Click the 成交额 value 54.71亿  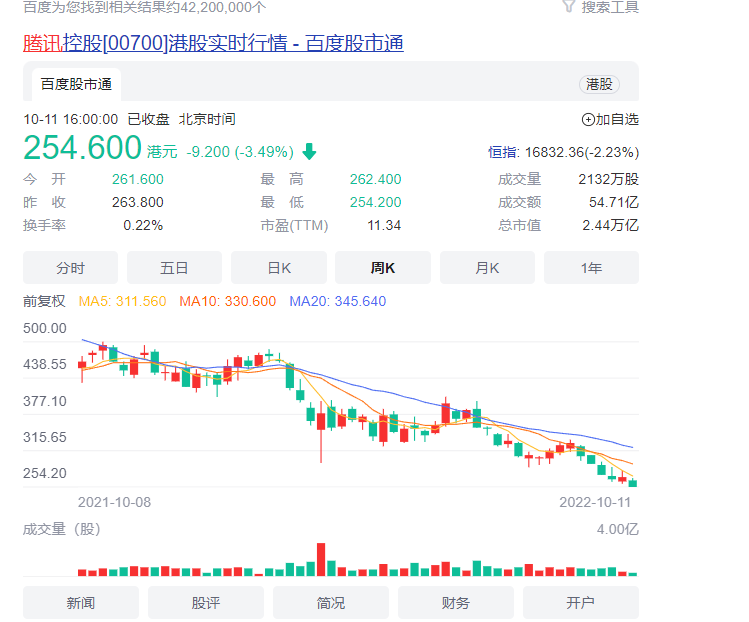(614, 202)
